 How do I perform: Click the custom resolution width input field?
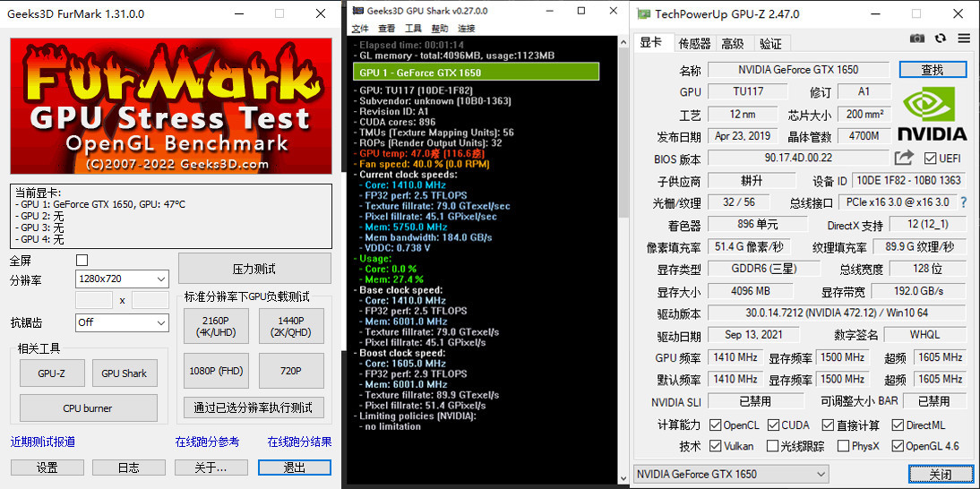[94, 300]
